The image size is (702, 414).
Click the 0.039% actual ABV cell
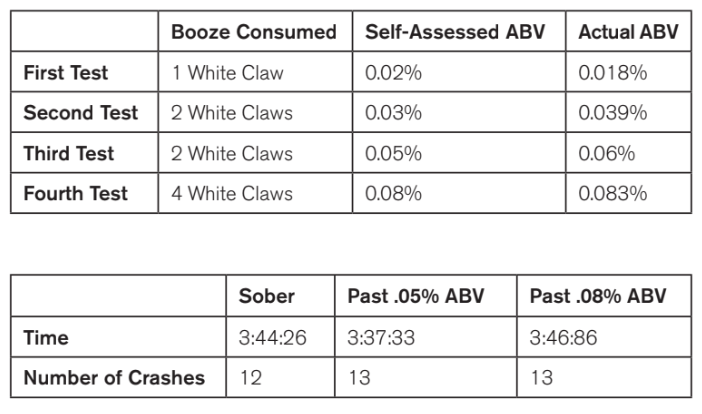click(629, 112)
